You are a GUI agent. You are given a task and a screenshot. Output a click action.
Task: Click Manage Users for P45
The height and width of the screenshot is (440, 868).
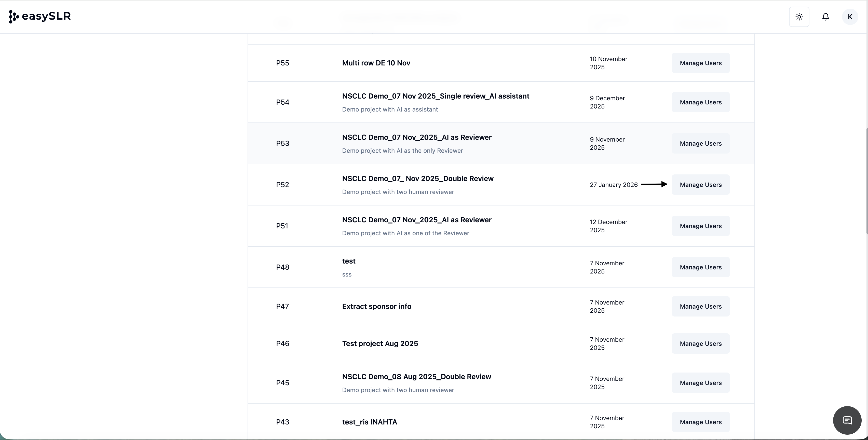point(700,383)
